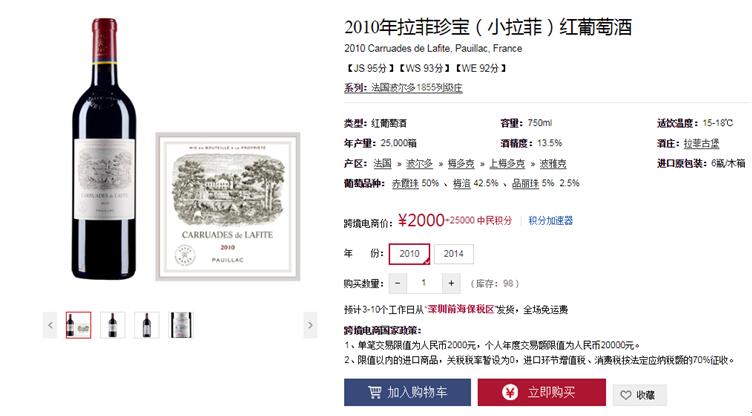Select first thumbnail with bottle and label
This screenshot has width=752, height=416.
click(x=78, y=325)
